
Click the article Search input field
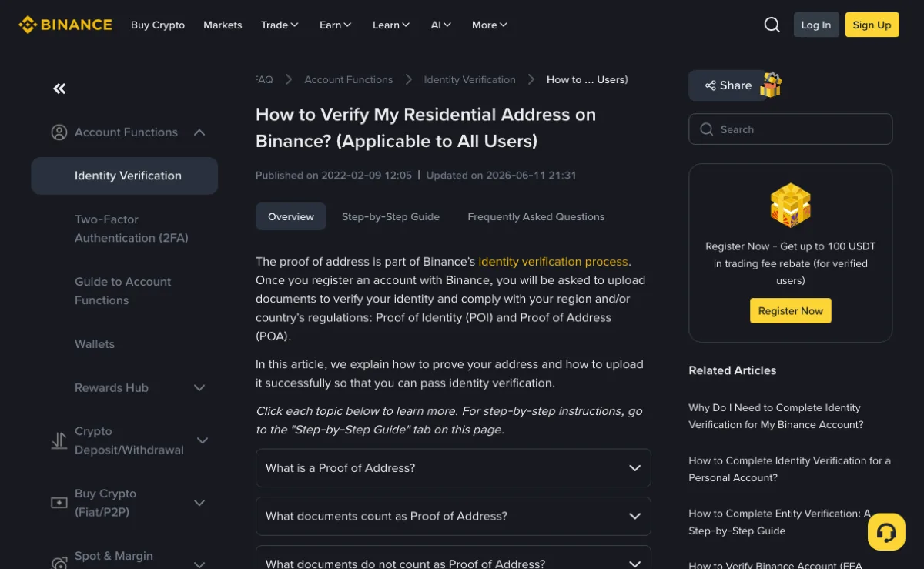(x=791, y=129)
